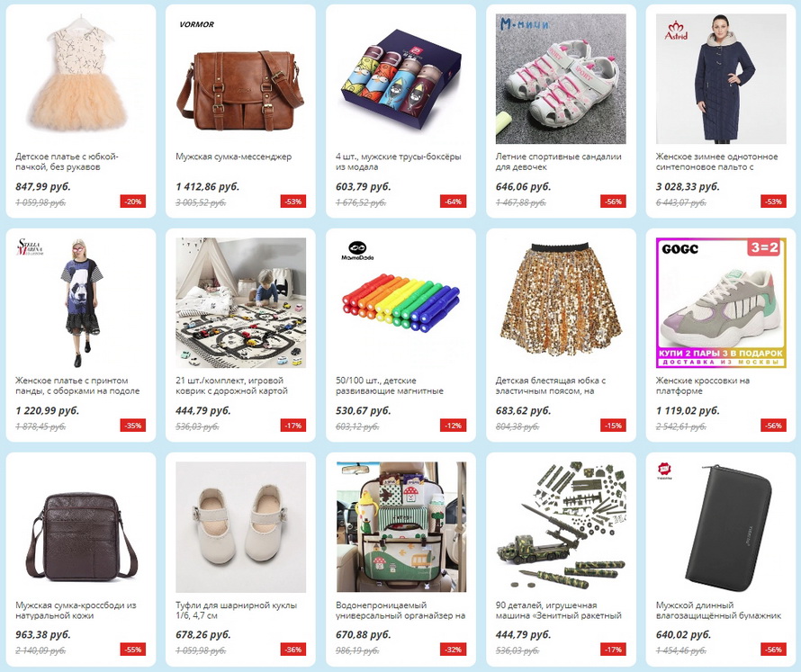Open the girls' sport sandals photo
Image resolution: width=801 pixels, height=672 pixels.
pyautogui.click(x=561, y=78)
